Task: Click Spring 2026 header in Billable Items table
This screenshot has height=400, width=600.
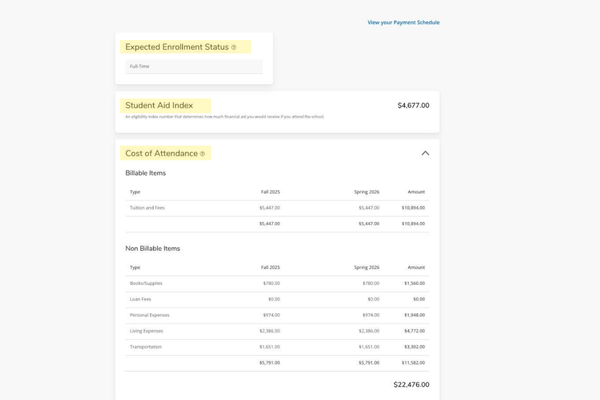Action: [366, 192]
